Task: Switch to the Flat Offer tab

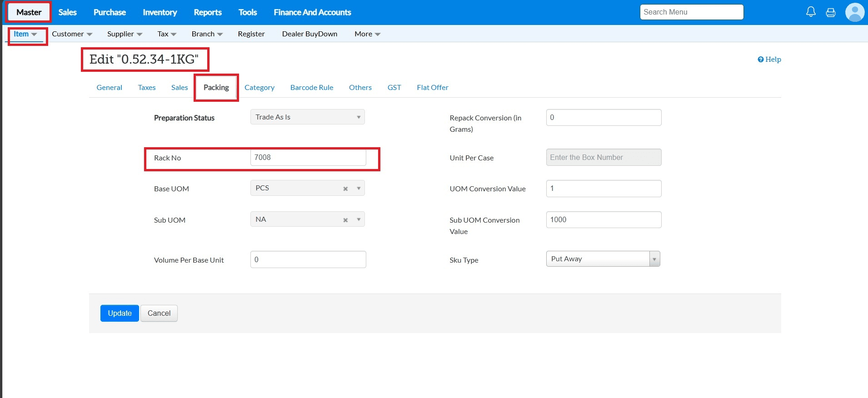Action: click(432, 88)
